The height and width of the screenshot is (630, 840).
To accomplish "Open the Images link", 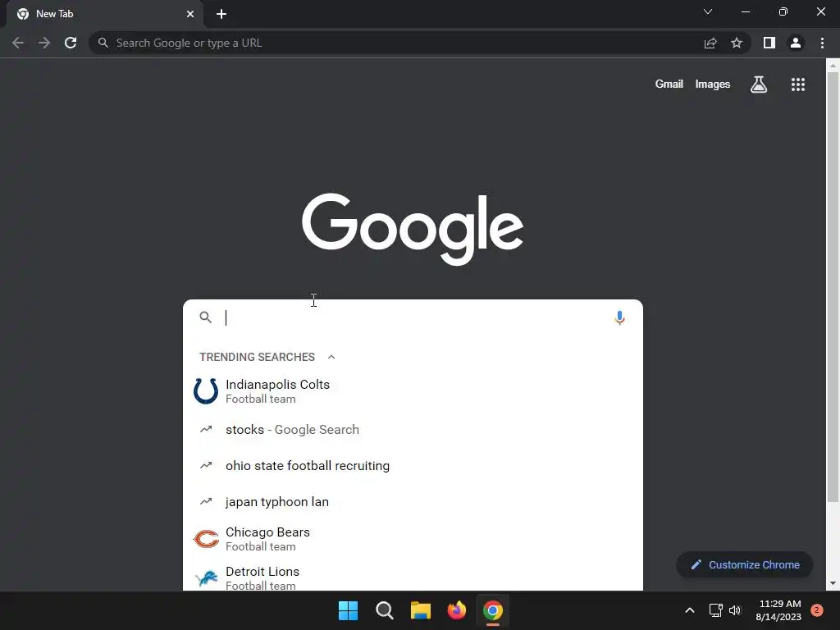I will tap(713, 84).
